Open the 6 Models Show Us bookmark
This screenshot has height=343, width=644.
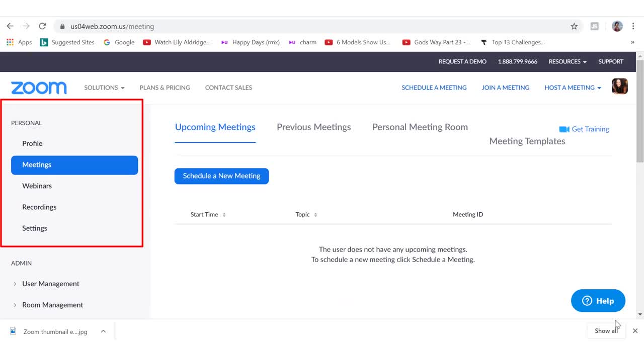[x=358, y=42]
